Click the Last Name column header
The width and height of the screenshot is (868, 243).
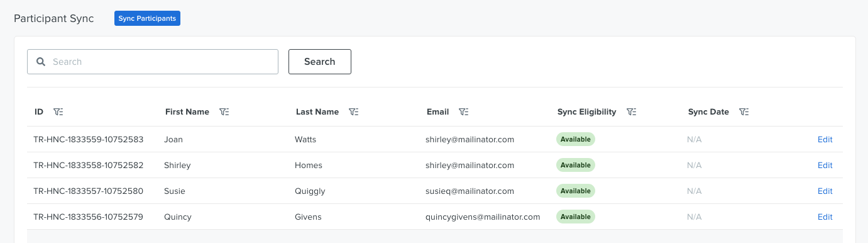[317, 112]
